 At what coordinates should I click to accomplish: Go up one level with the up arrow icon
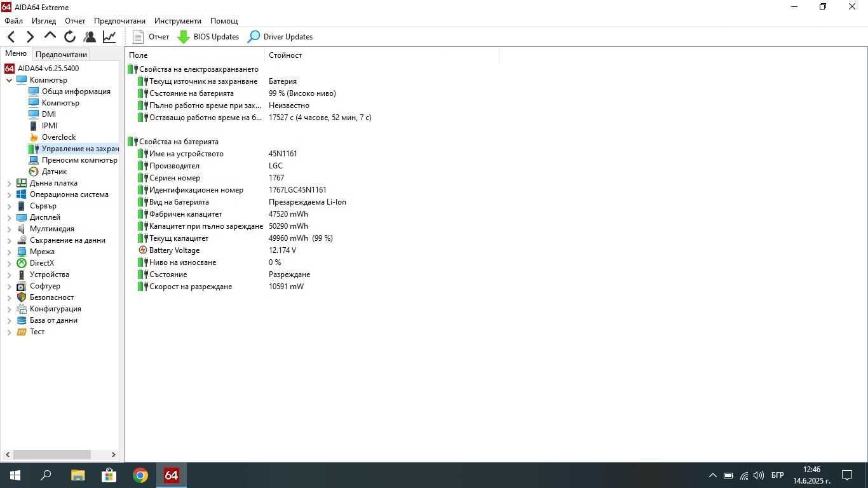coord(50,36)
